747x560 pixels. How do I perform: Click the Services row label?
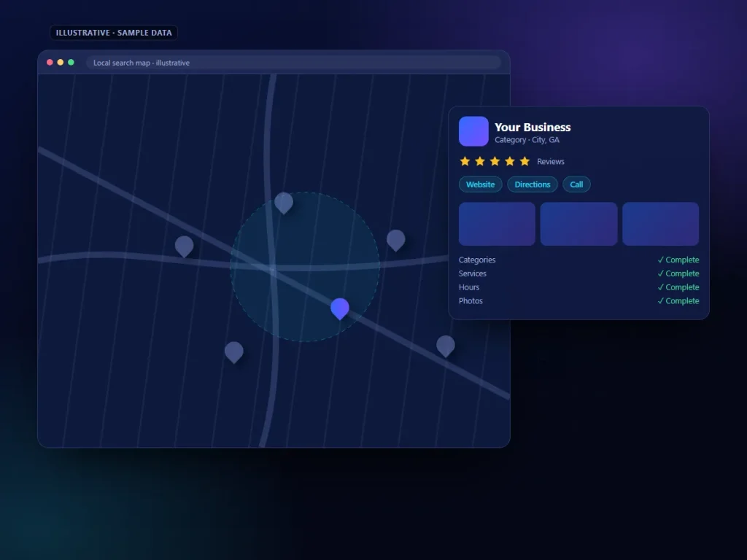[x=472, y=274]
